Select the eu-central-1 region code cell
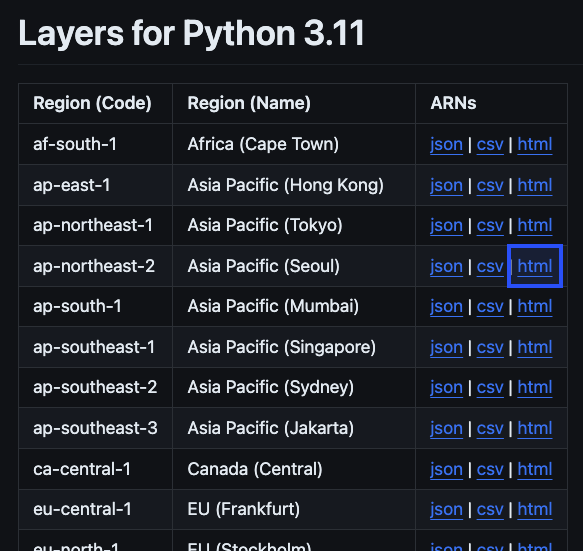 96,509
